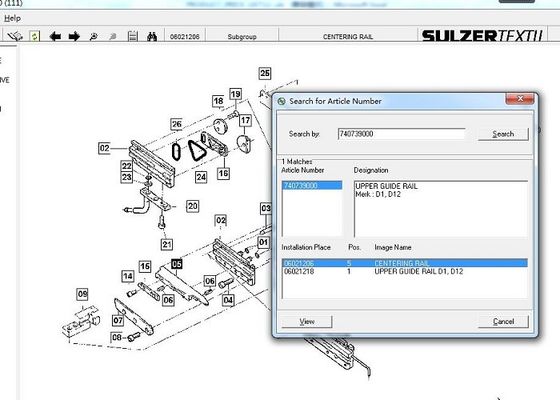Screen dimensions: 560x400
Task: Select installation place row 06021218
Action: point(405,271)
